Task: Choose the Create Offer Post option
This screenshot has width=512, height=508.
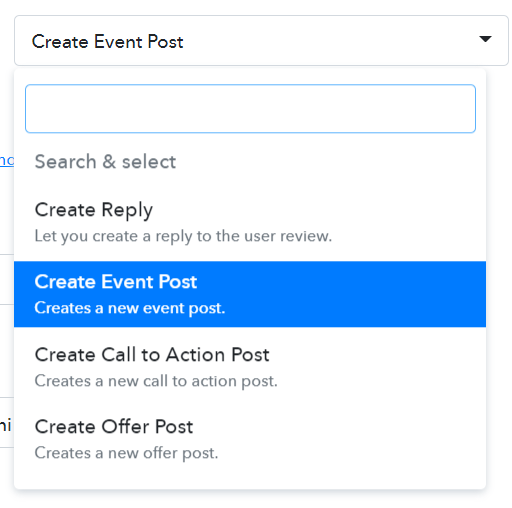Action: 250,439
